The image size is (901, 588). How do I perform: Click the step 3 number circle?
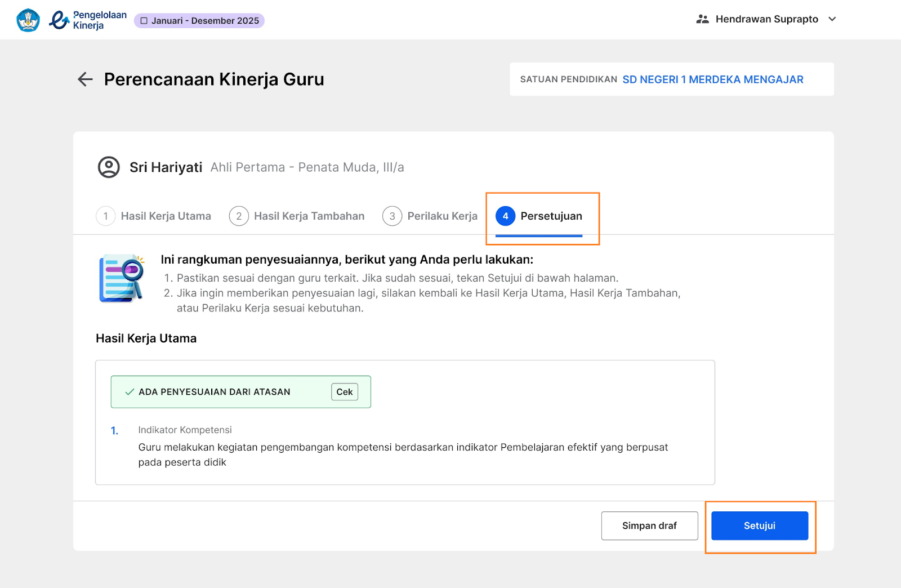click(x=392, y=216)
